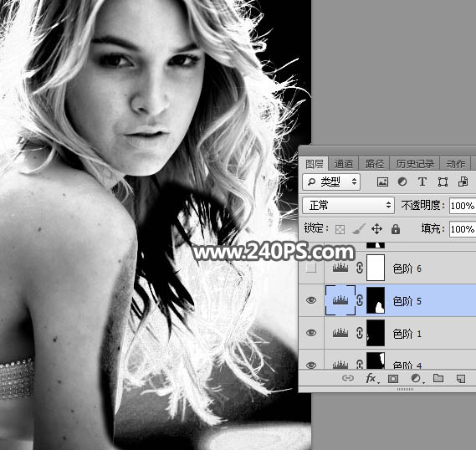Viewport: 476px width, 450px height.
Task: Select the 色阶 5 mask thumbnail
Action: click(376, 300)
